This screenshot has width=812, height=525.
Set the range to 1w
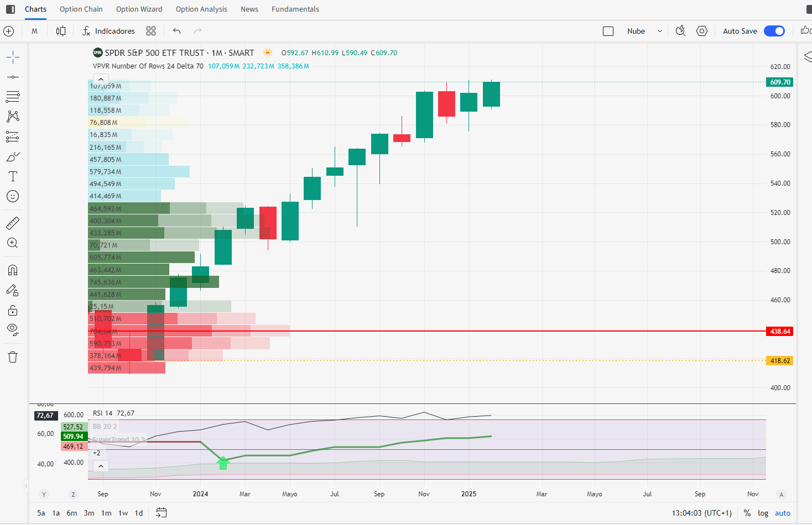[123, 513]
